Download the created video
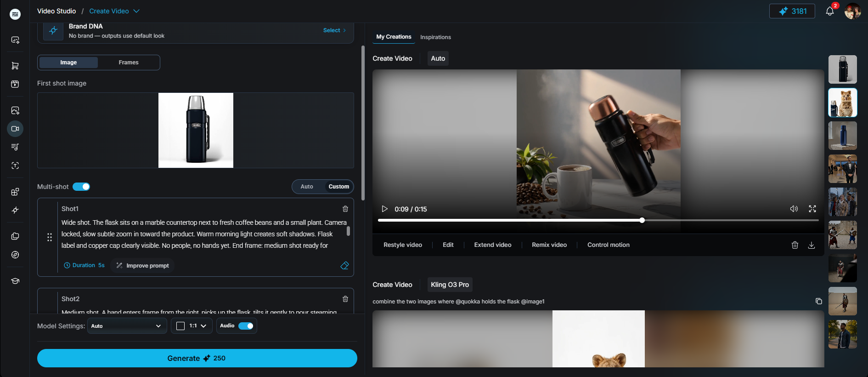Screen dimensions: 868x377 coord(812,245)
